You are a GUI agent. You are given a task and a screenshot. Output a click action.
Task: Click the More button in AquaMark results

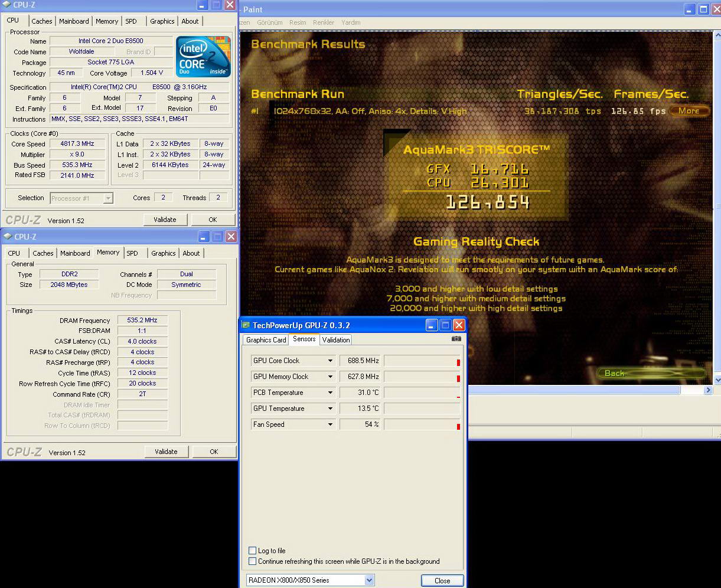[x=689, y=111]
